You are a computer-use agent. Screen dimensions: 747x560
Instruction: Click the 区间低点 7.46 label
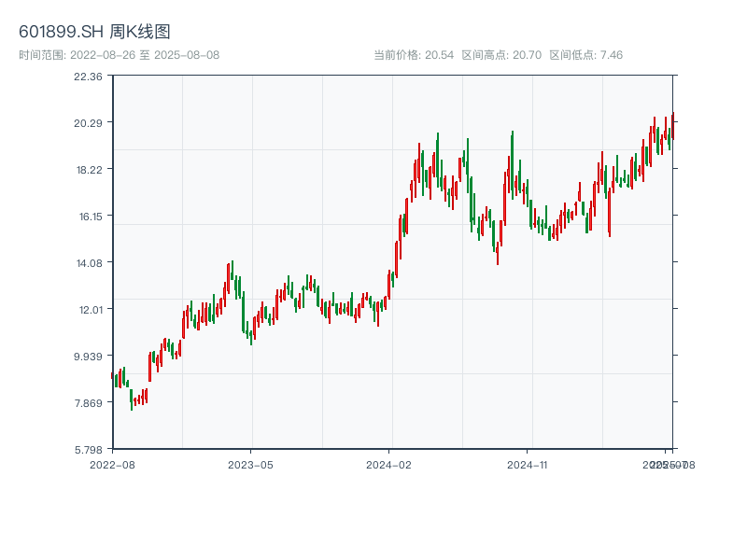(x=585, y=55)
